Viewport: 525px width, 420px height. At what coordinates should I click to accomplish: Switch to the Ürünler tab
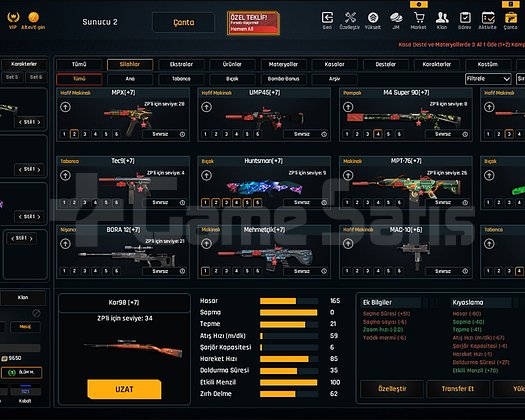232,64
